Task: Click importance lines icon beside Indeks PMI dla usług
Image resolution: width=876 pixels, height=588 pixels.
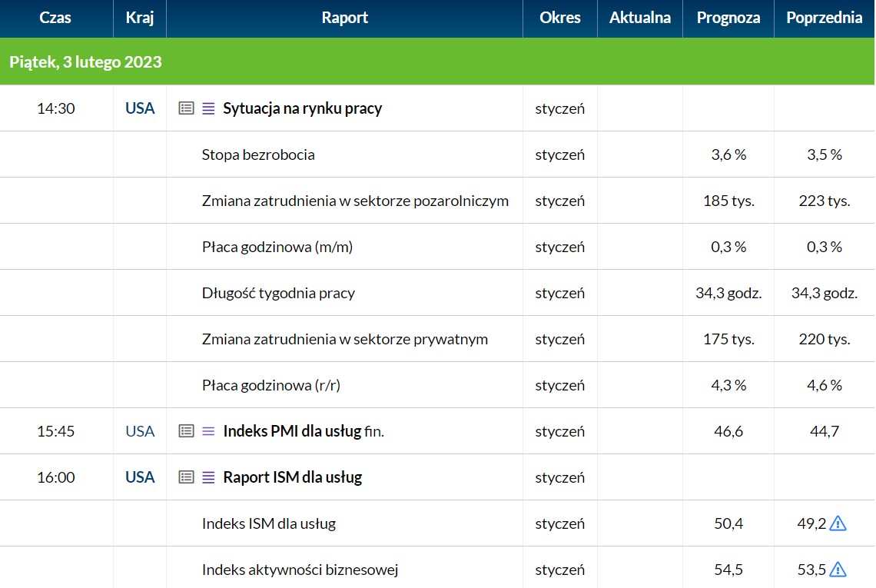Action: click(208, 431)
